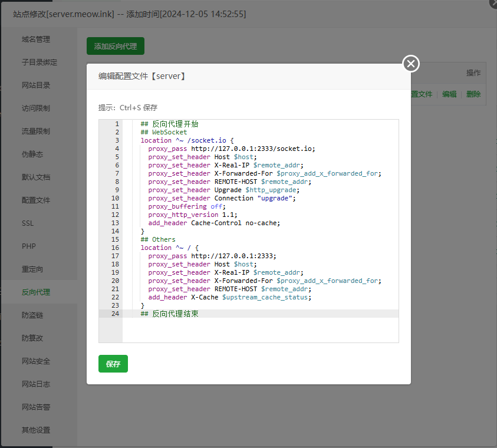The width and height of the screenshot is (497, 448).
Task: Open the 重定向 tab
Action: (32, 269)
